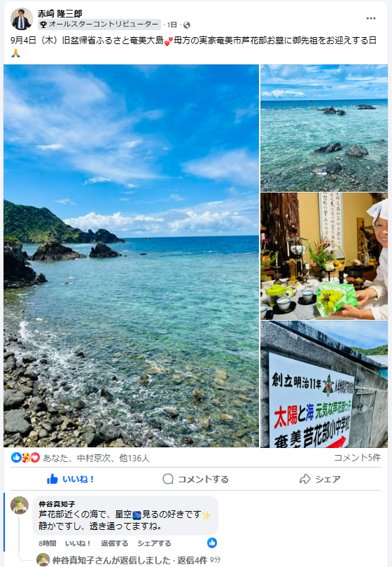Screen dimensions: 392x567
Task: Click 赤崎 隆三郎's profile picture
Action: (x=22, y=19)
